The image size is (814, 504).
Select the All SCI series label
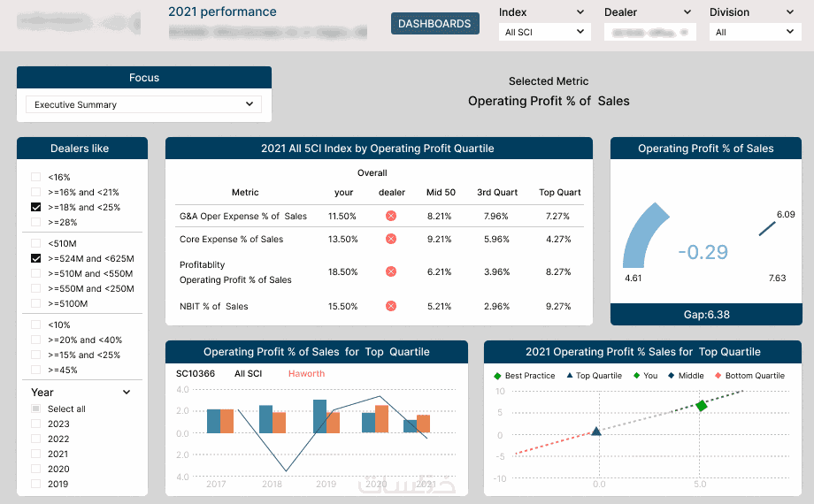point(248,374)
